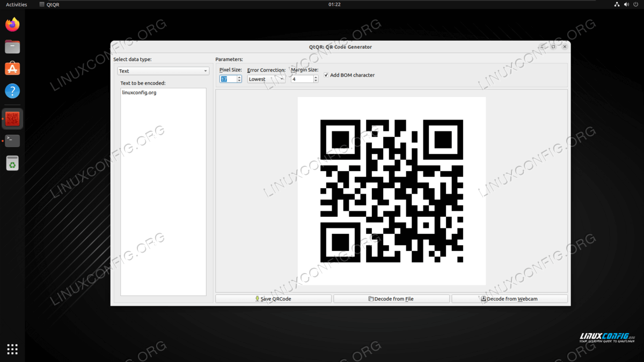Image resolution: width=644 pixels, height=362 pixels.
Task: Launch Firefox from the dock
Action: pos(12,24)
